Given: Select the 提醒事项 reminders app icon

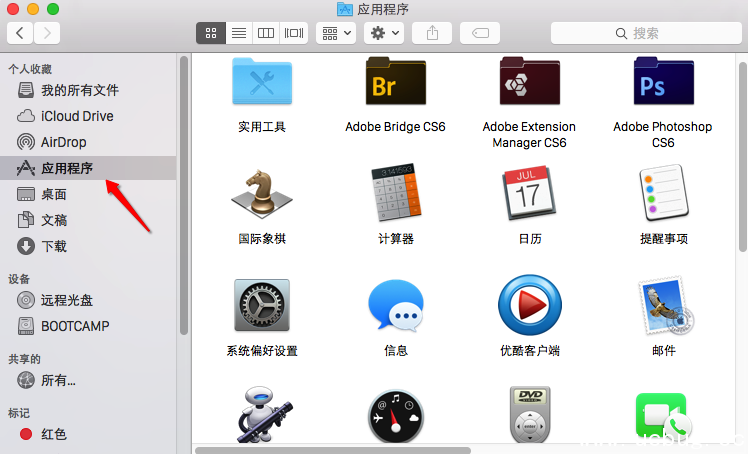Looking at the screenshot, I should click(x=664, y=193).
